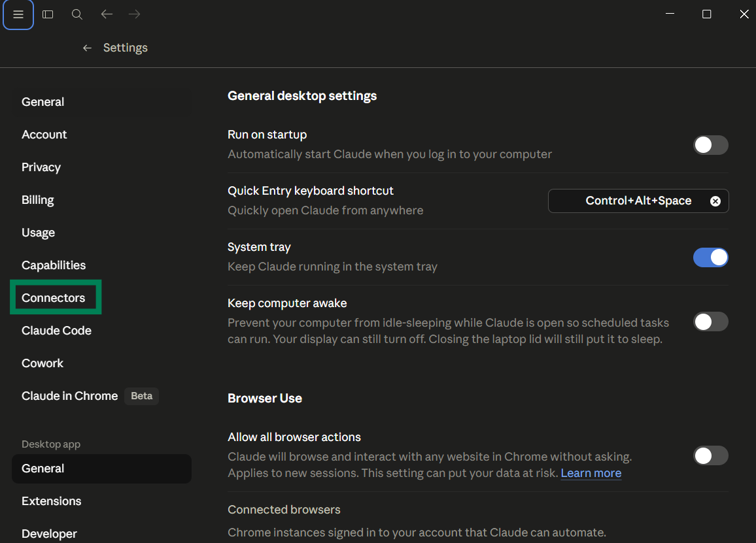The image size is (756, 543).
Task: Click the Desktop app section label
Action: [51, 444]
